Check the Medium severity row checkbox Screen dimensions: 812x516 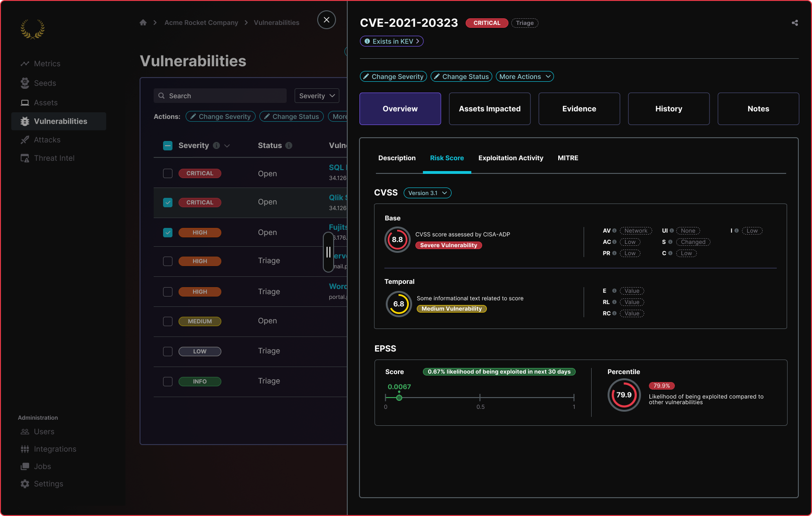(x=168, y=321)
